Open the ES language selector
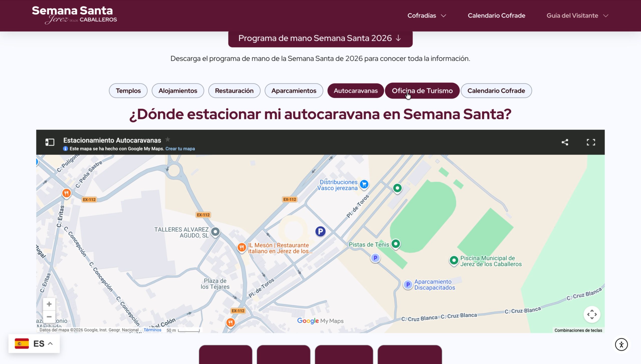 pyautogui.click(x=34, y=343)
